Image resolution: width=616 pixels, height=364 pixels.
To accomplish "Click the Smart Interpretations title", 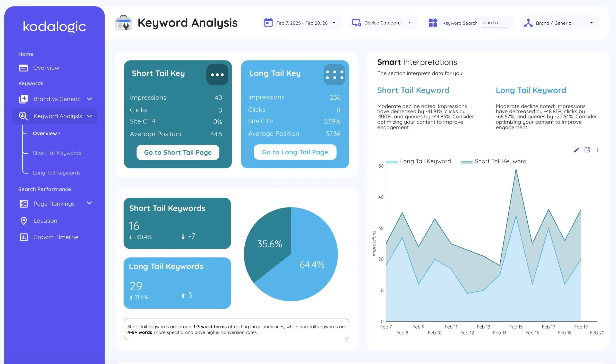I will tap(417, 62).
